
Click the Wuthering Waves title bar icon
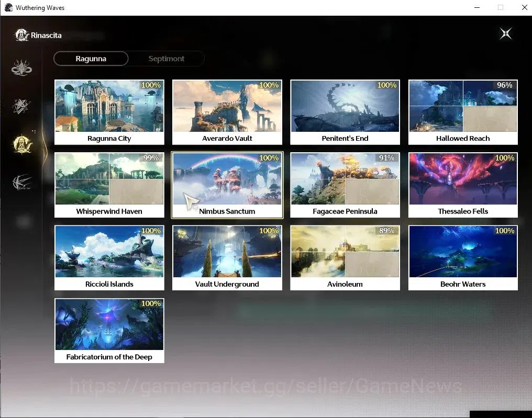point(8,7)
